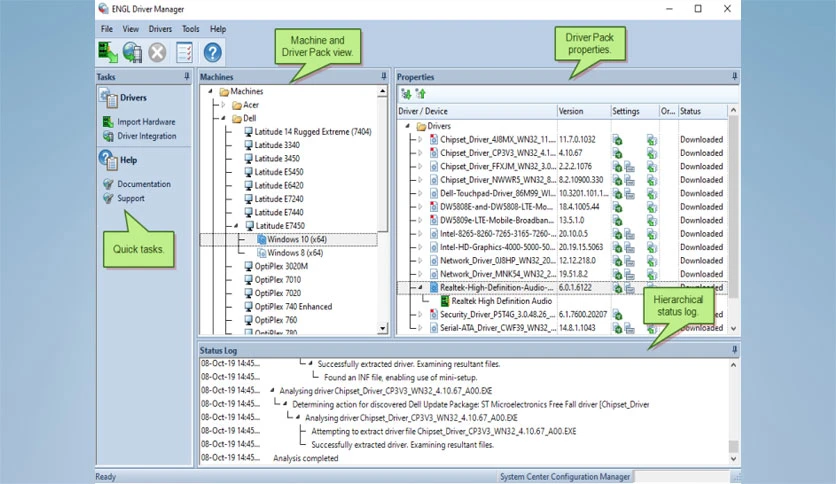Expand the Network_Driver_MNK54 row
Viewport: 836px width, 484px height.
tap(420, 274)
